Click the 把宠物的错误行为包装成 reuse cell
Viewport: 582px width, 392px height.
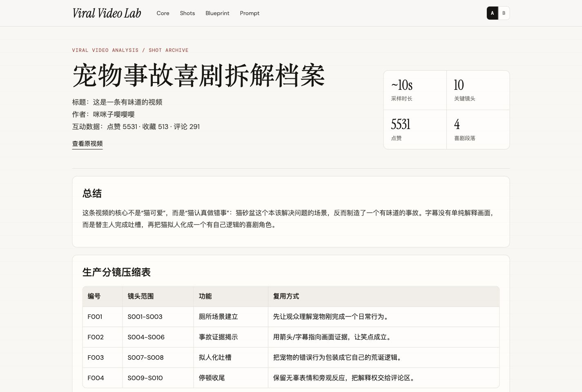(384, 358)
